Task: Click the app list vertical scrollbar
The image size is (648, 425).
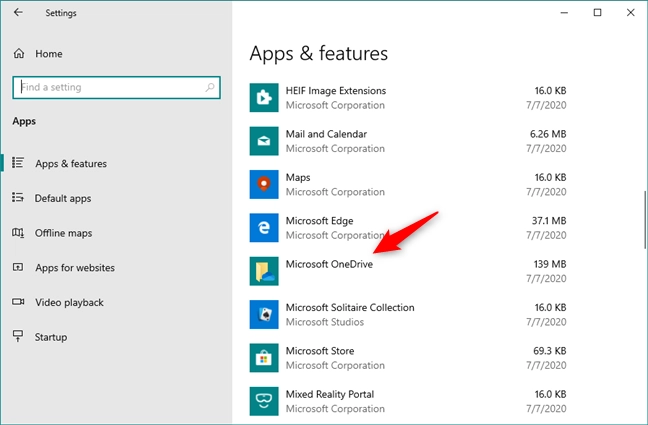Action: [x=645, y=220]
